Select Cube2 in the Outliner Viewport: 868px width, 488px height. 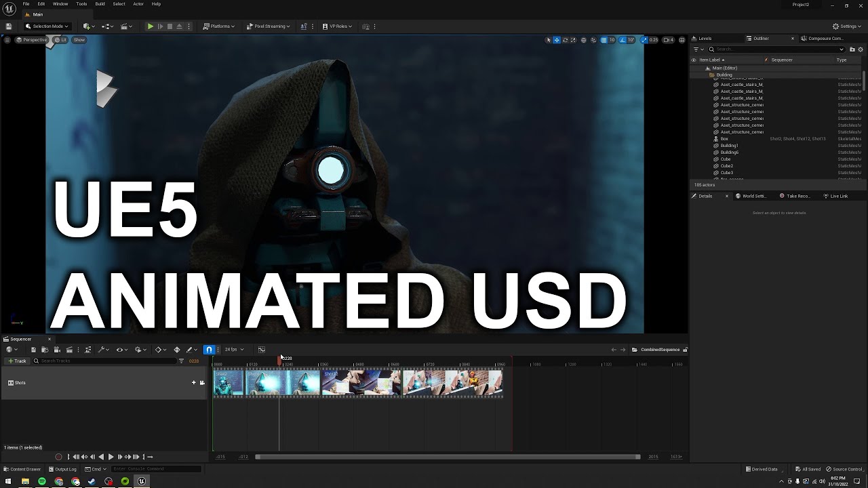[x=726, y=166]
